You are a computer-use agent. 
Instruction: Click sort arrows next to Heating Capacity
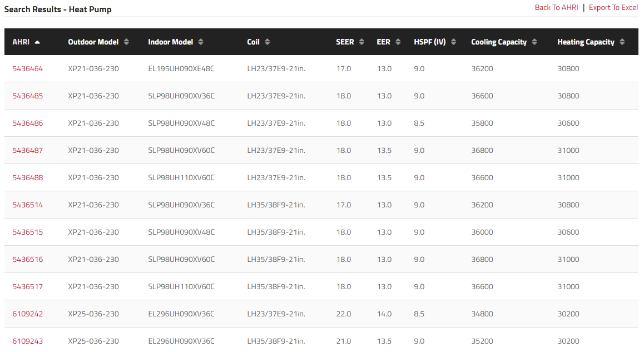tap(622, 42)
